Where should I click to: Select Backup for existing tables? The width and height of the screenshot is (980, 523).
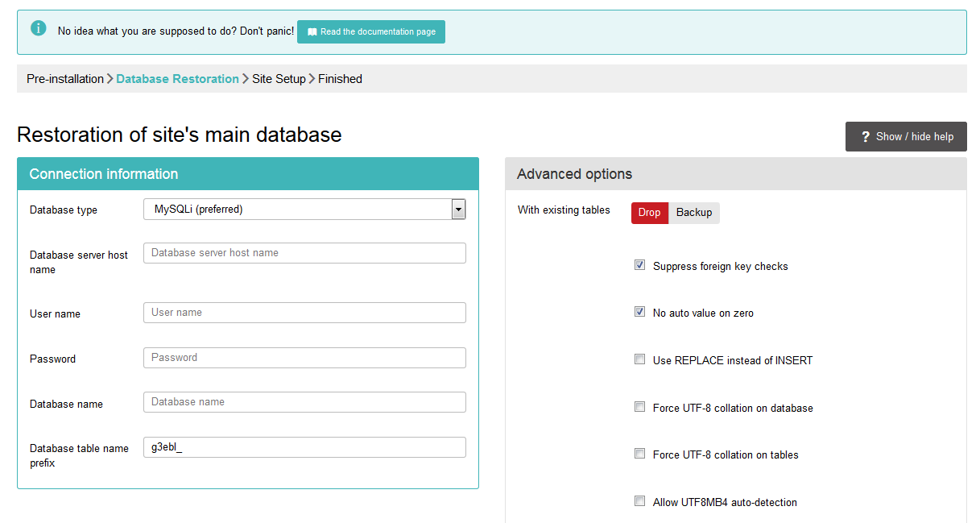(693, 213)
